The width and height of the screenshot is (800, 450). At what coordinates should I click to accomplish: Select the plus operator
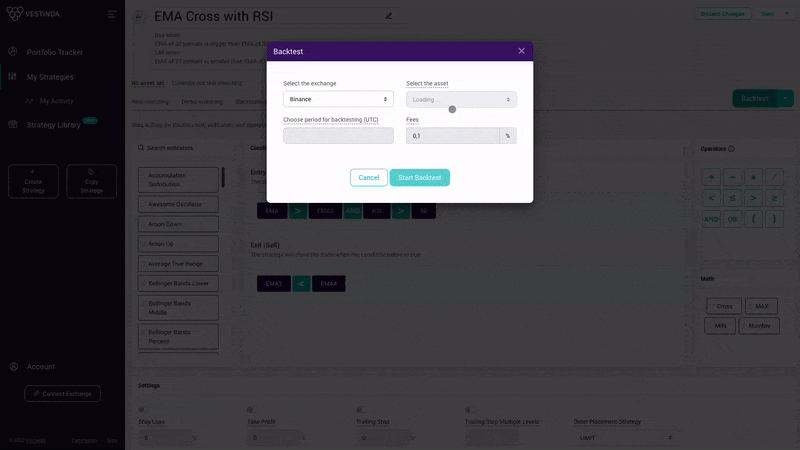click(711, 178)
